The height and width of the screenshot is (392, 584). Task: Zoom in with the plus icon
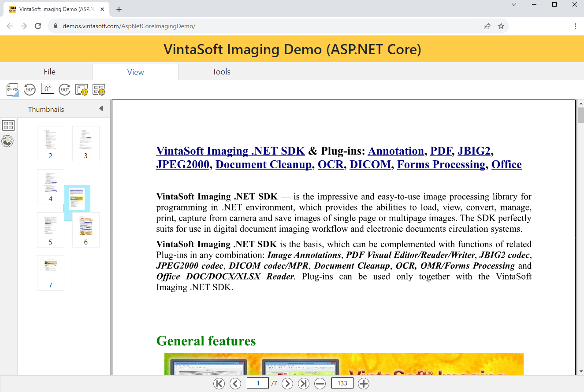364,383
